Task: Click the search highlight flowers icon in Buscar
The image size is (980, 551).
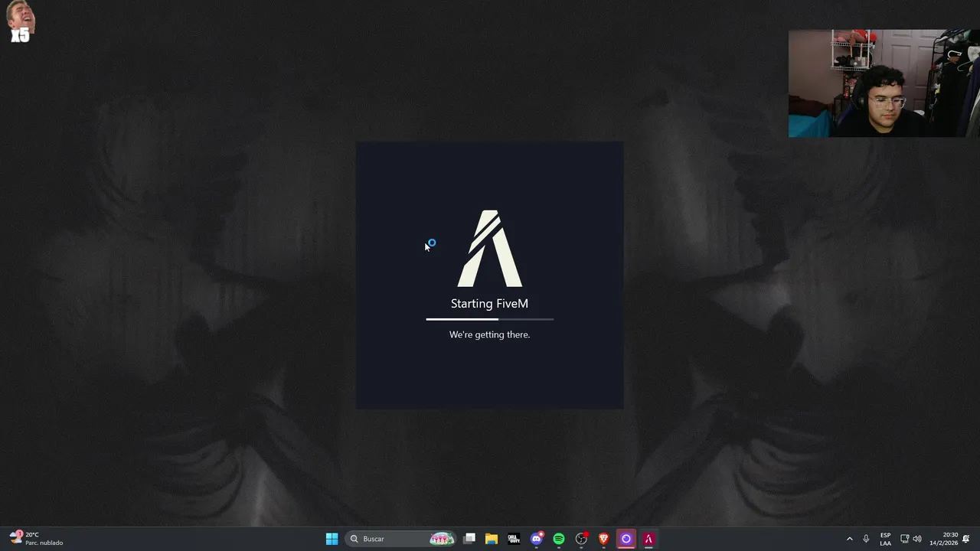Action: 442,539
